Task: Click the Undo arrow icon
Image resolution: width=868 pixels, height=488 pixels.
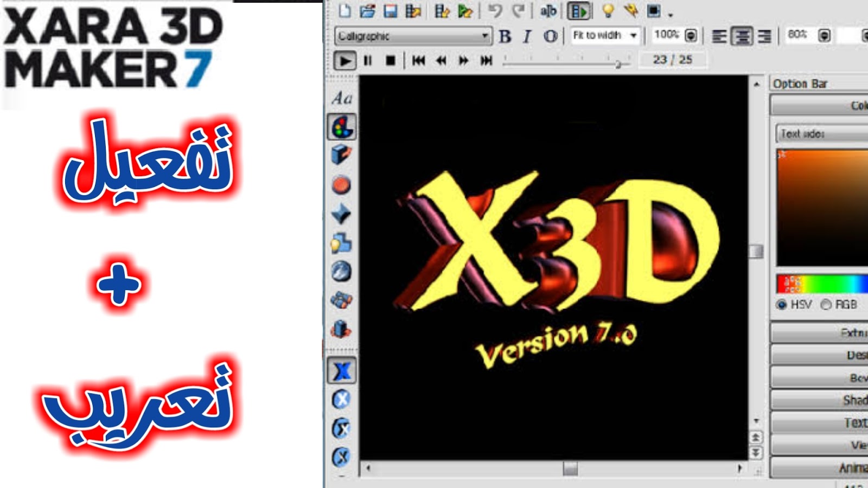Action: pos(495,11)
